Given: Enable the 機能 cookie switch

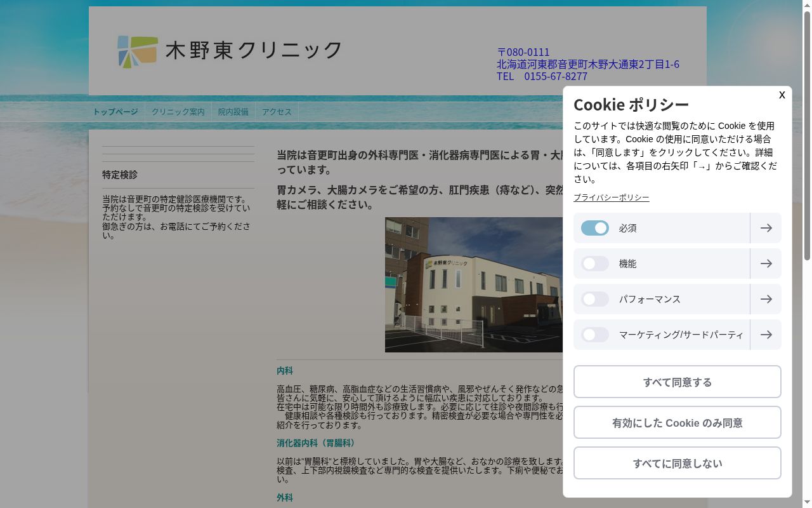Looking at the screenshot, I should click(595, 264).
